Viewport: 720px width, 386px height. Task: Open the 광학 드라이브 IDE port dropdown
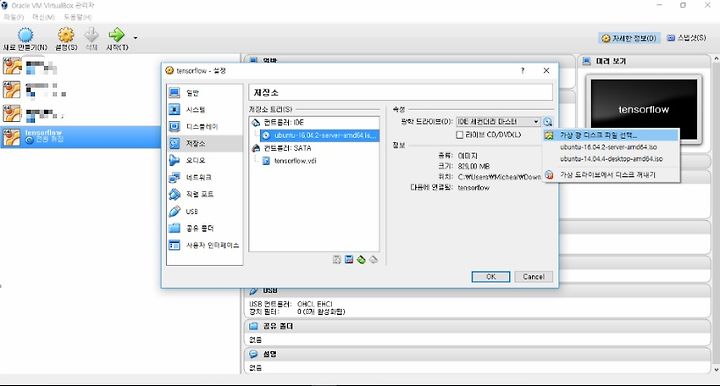(x=498, y=122)
